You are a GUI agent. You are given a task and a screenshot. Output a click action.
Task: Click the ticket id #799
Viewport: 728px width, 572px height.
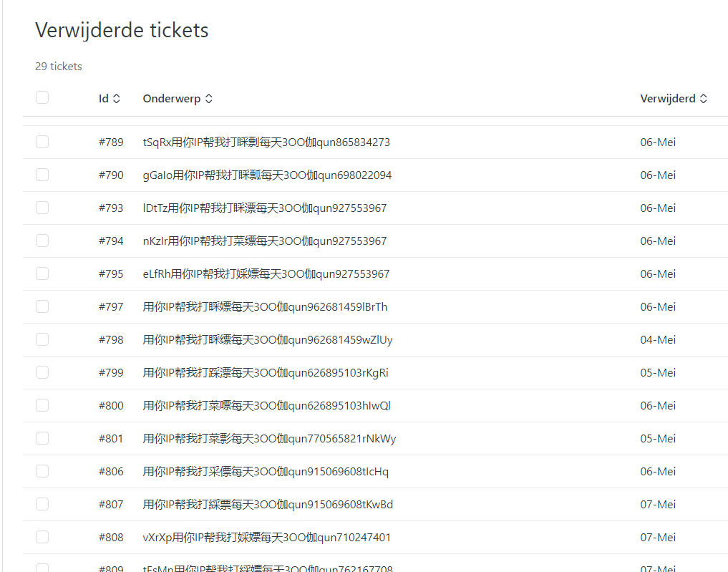click(x=111, y=373)
